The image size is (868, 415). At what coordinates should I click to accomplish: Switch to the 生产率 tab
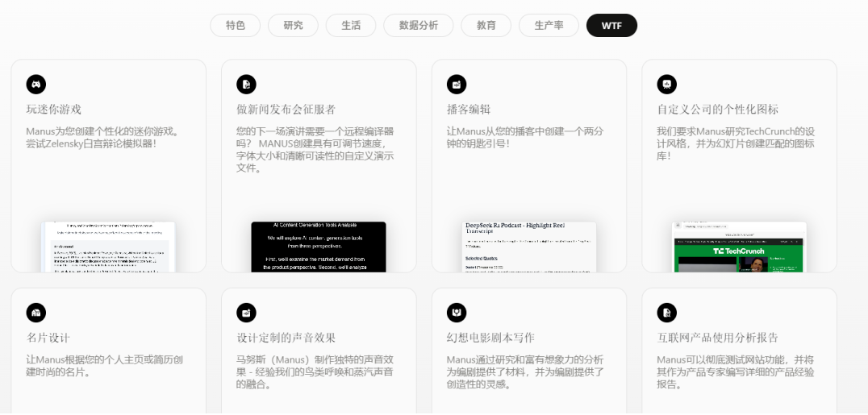pyautogui.click(x=549, y=26)
